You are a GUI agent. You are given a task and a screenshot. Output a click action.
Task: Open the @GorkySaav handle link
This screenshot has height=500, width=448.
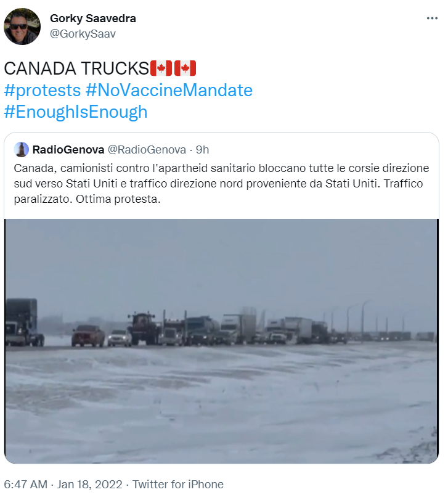tap(83, 34)
